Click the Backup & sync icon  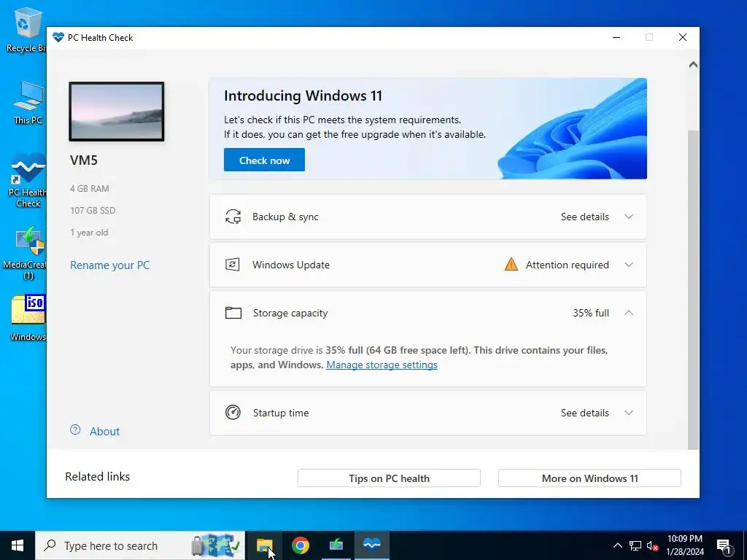point(233,217)
